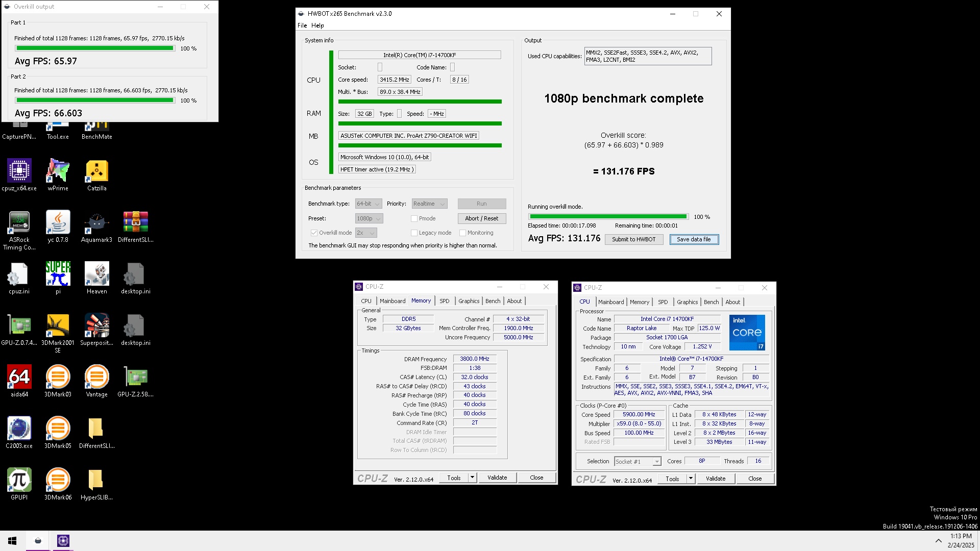980x551 pixels.
Task: Open DifferentSLI folder icon
Action: (96, 433)
